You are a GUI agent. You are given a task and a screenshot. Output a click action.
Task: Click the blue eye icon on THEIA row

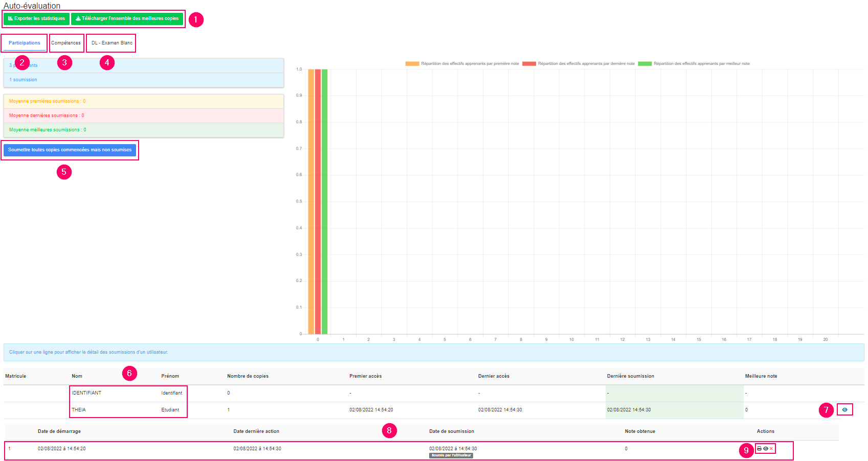(844, 410)
